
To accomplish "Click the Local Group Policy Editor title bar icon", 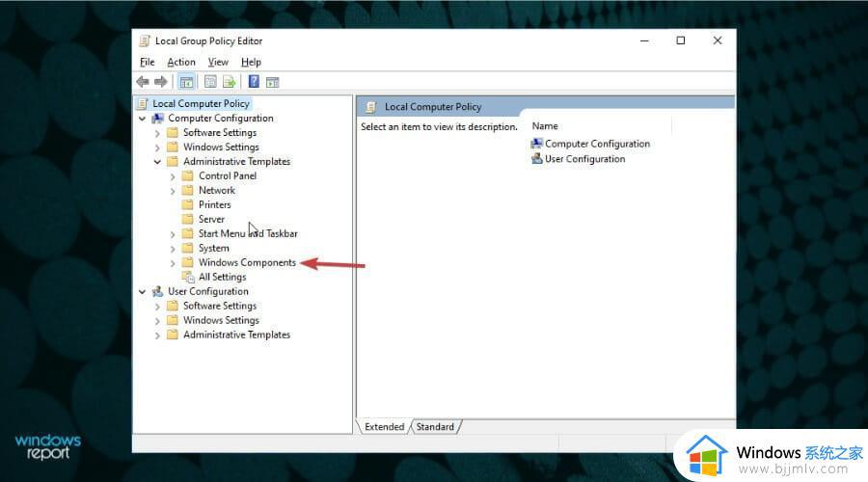I will pos(145,40).
